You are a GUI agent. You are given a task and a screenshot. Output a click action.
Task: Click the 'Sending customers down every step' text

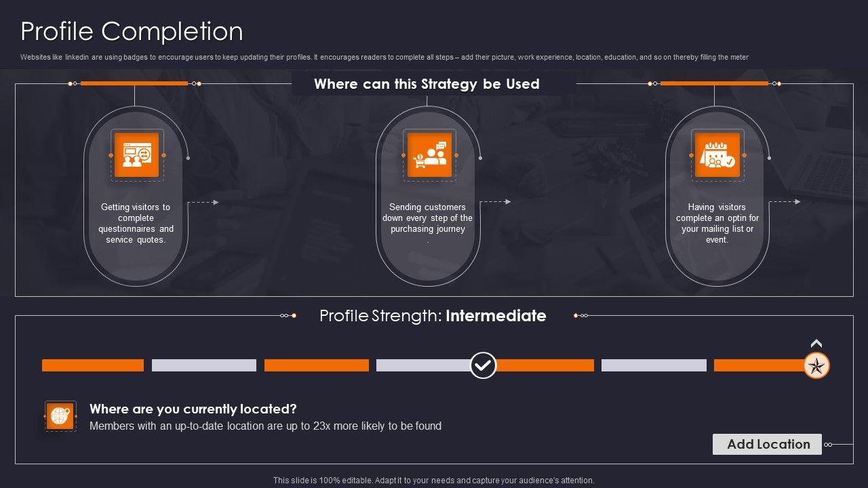coord(427,218)
